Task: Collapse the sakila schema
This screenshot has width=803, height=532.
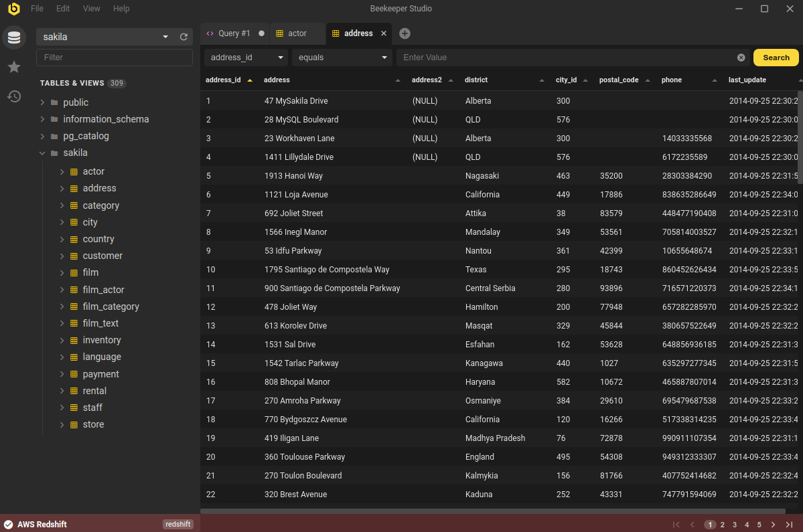Action: [x=42, y=153]
